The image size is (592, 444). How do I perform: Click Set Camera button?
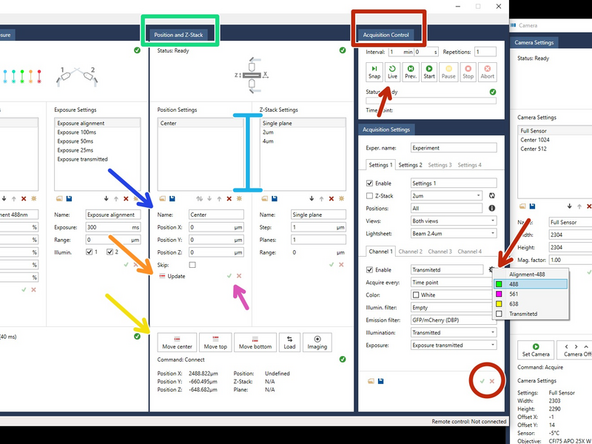tap(536, 350)
